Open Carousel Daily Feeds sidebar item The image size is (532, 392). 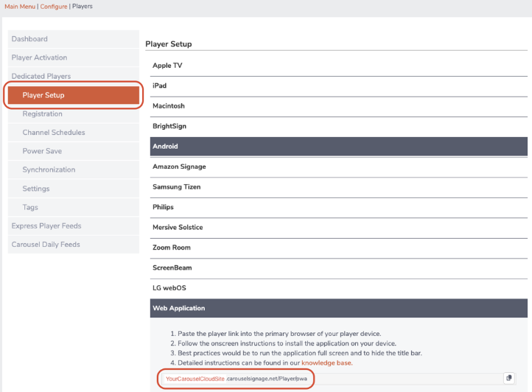(x=73, y=245)
